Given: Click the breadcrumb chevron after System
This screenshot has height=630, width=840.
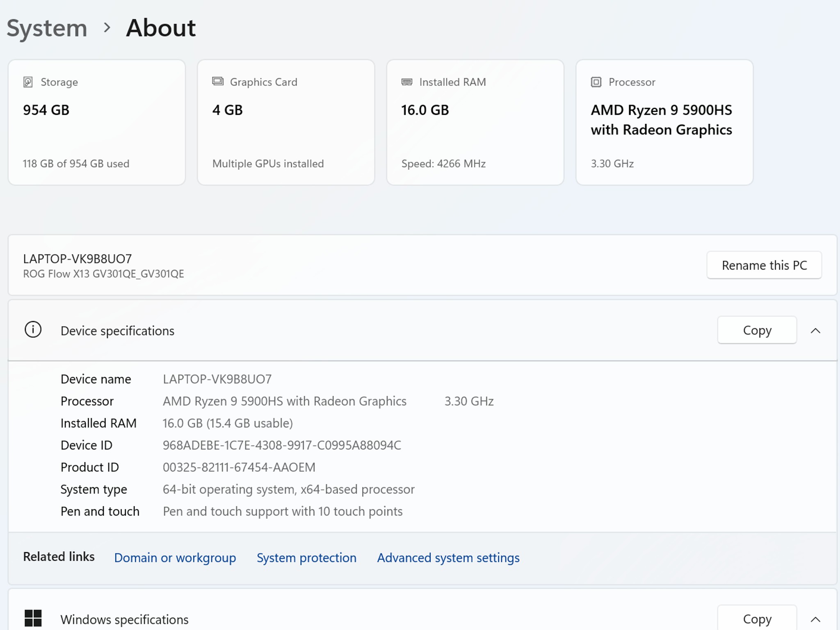Looking at the screenshot, I should click(x=107, y=28).
